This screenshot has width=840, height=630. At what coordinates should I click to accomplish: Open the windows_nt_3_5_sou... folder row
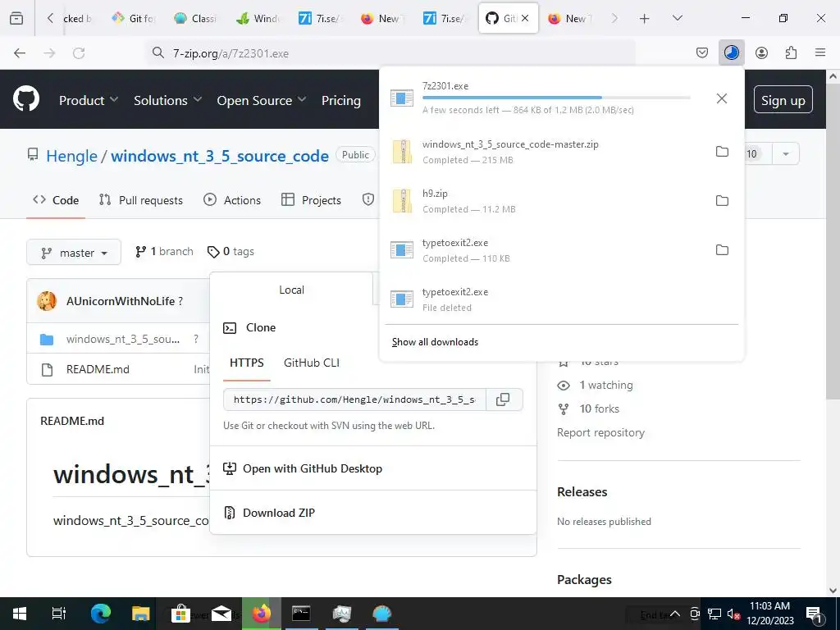[123, 339]
